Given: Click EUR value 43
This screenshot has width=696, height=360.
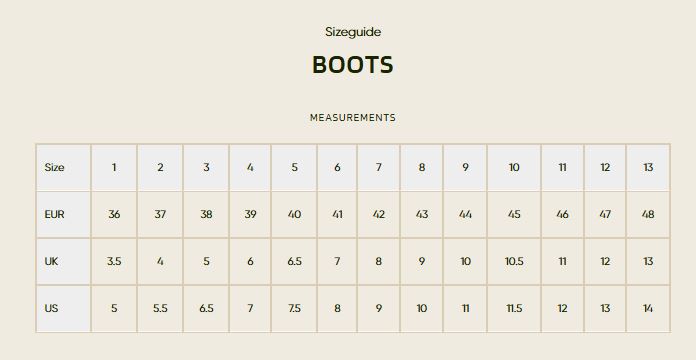Looking at the screenshot, I should pos(422,214).
